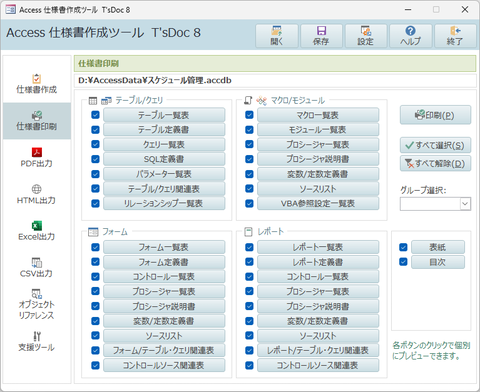Image resolution: width=480 pixels, height=392 pixels.
Task: Toggle the テーブル定義書 checkbox
Action: coord(95,129)
